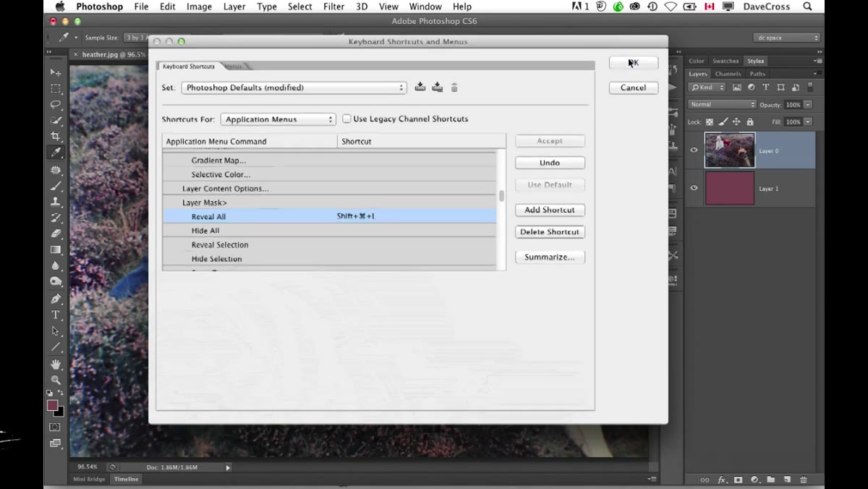The height and width of the screenshot is (489, 868).
Task: Enable Use Legacy Channel Shortcuts checkbox
Action: click(x=346, y=119)
